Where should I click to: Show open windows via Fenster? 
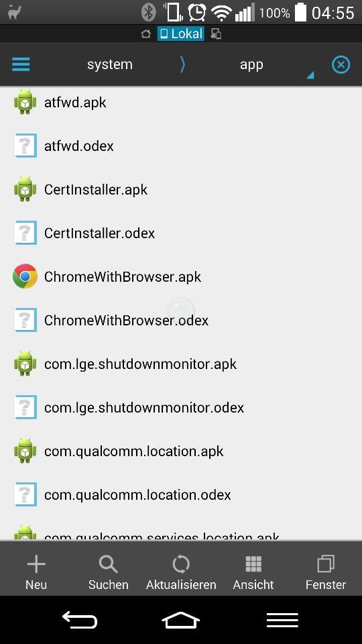click(326, 572)
